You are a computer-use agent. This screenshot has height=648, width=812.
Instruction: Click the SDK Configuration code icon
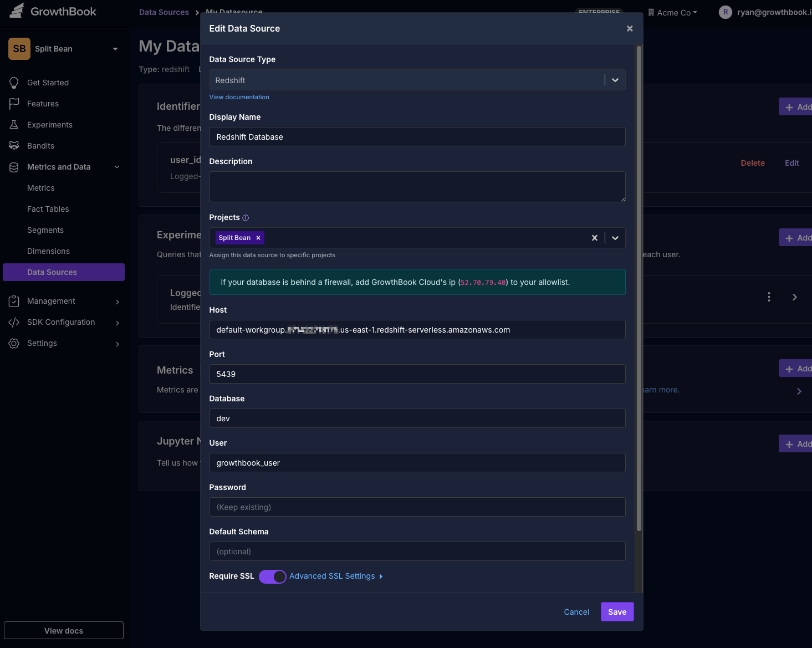coord(14,322)
